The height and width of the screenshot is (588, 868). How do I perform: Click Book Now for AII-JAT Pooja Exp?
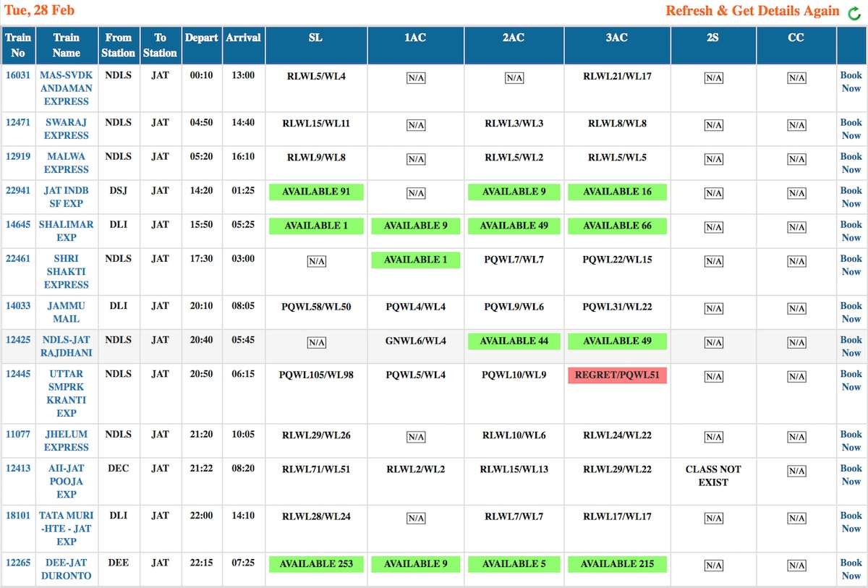point(851,474)
